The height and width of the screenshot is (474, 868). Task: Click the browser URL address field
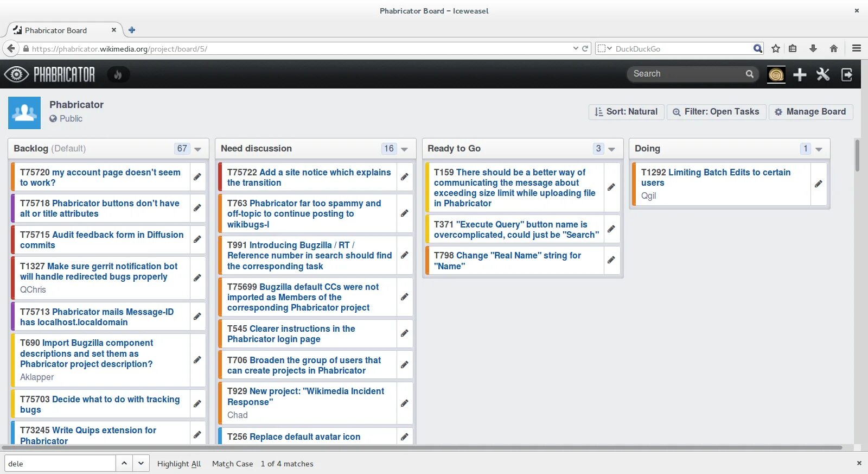[297, 48]
